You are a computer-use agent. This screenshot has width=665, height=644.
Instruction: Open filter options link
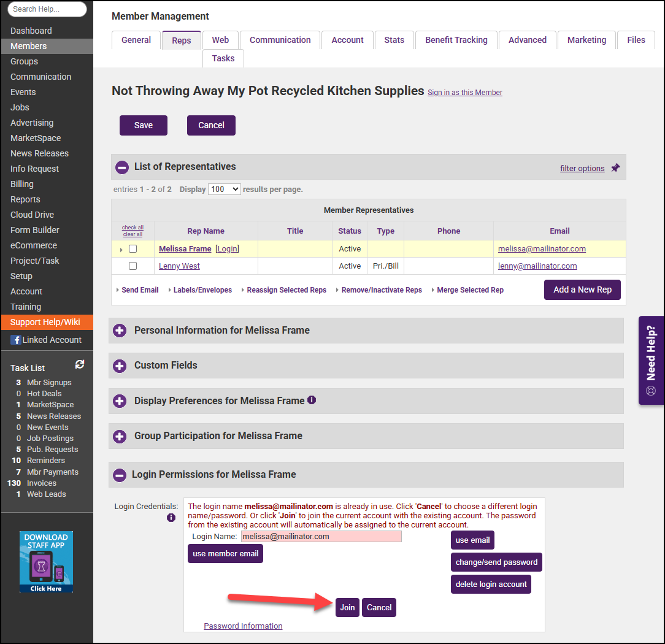[582, 168]
